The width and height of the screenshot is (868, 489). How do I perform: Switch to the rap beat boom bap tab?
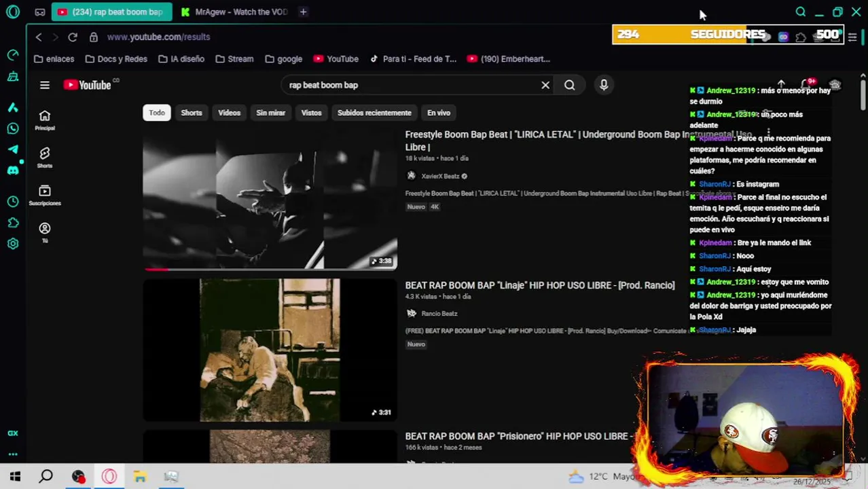(x=111, y=12)
